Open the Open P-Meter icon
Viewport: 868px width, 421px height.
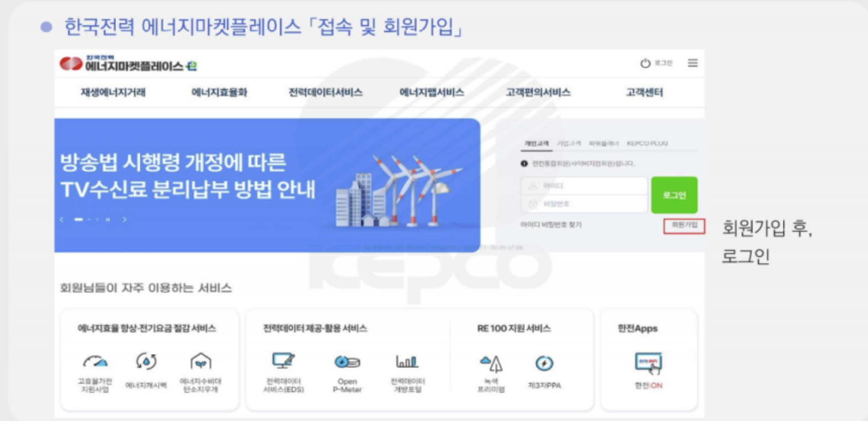click(x=347, y=373)
